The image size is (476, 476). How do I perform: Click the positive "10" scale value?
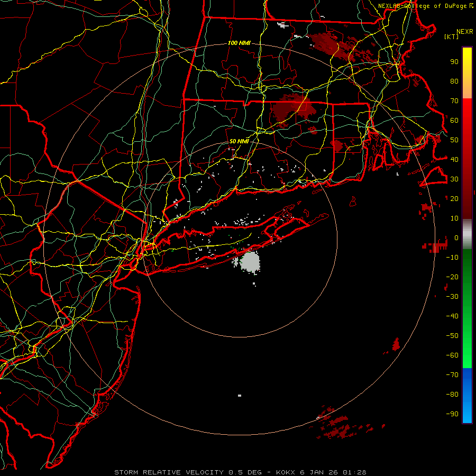(x=454, y=218)
